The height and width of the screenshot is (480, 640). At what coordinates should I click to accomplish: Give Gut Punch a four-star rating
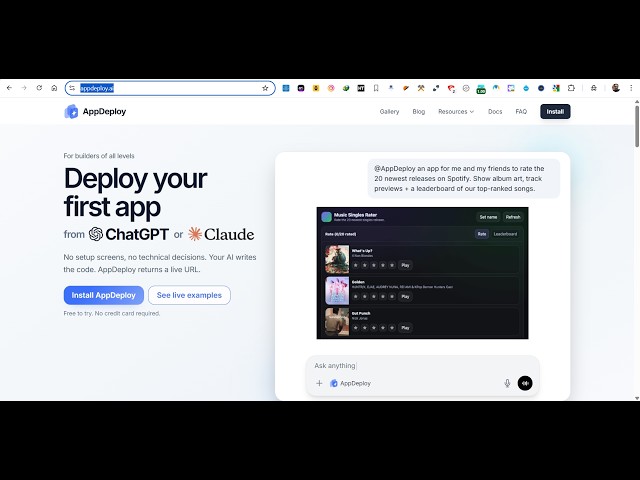[383, 327]
